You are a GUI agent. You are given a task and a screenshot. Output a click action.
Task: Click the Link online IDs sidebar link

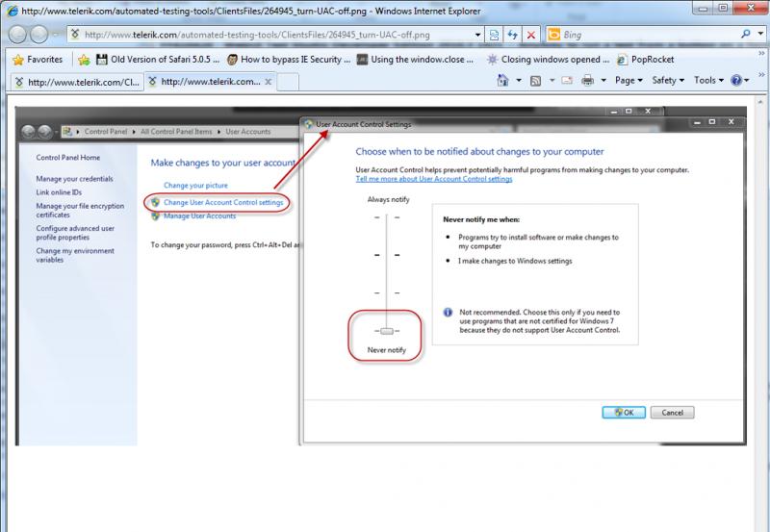click(59, 192)
